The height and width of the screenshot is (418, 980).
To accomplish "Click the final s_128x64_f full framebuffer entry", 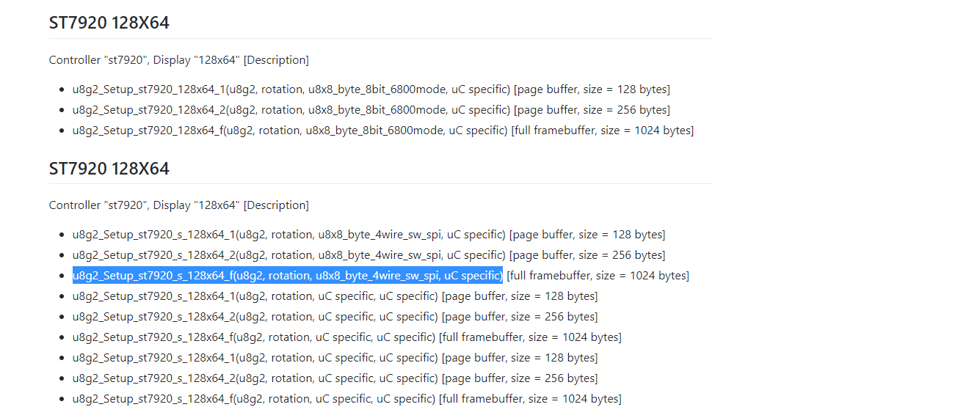I will point(346,399).
